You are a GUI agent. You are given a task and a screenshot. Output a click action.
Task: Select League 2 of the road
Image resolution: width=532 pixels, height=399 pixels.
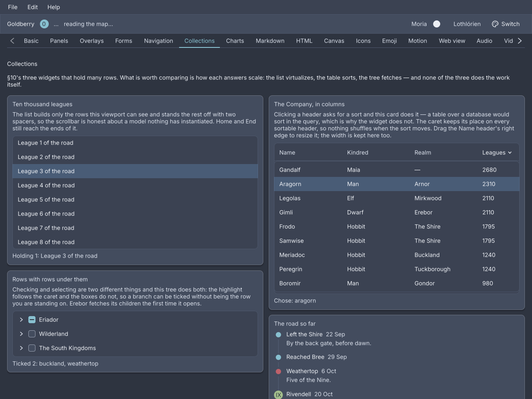tap(135, 157)
